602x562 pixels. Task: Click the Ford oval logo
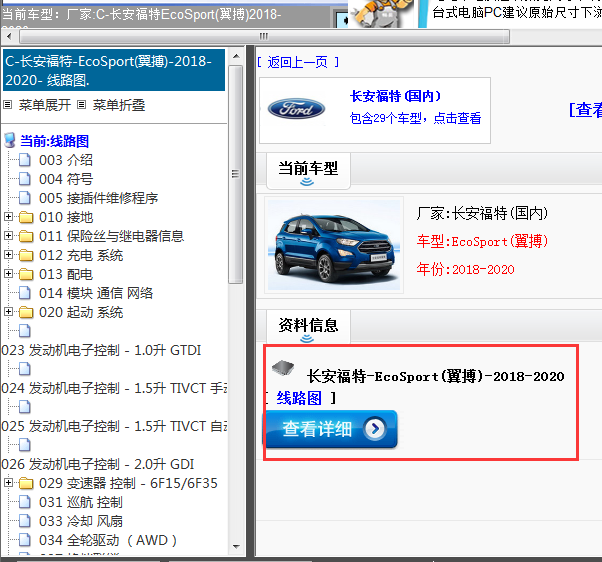point(296,109)
